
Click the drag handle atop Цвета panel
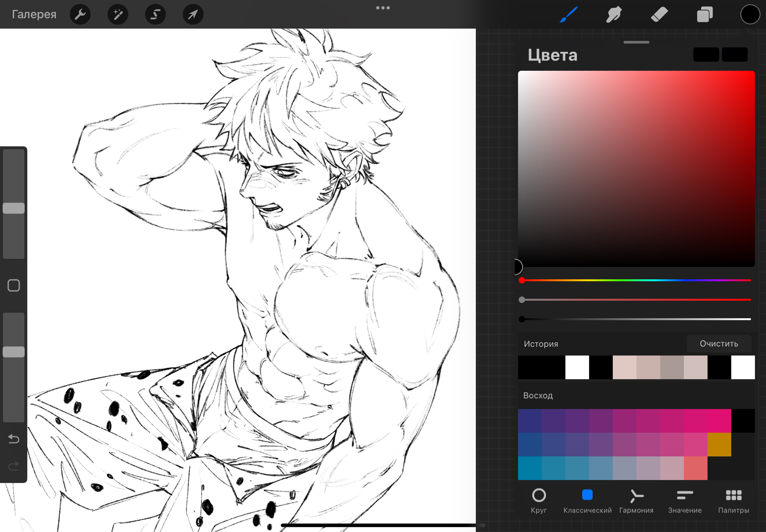coord(636,42)
